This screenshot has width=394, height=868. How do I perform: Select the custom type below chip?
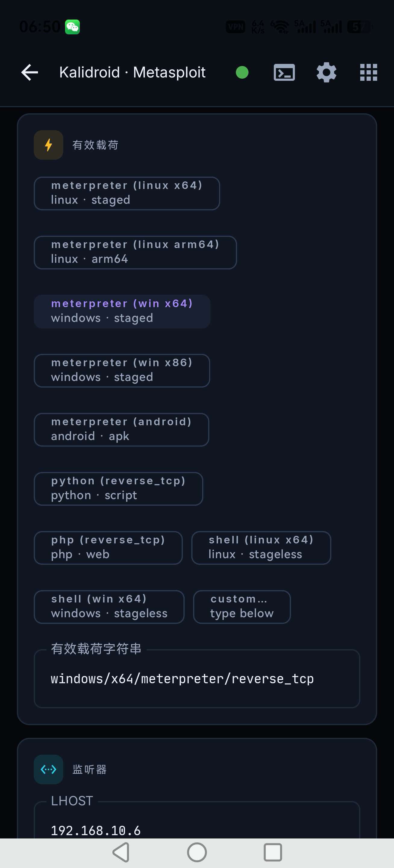tap(242, 607)
